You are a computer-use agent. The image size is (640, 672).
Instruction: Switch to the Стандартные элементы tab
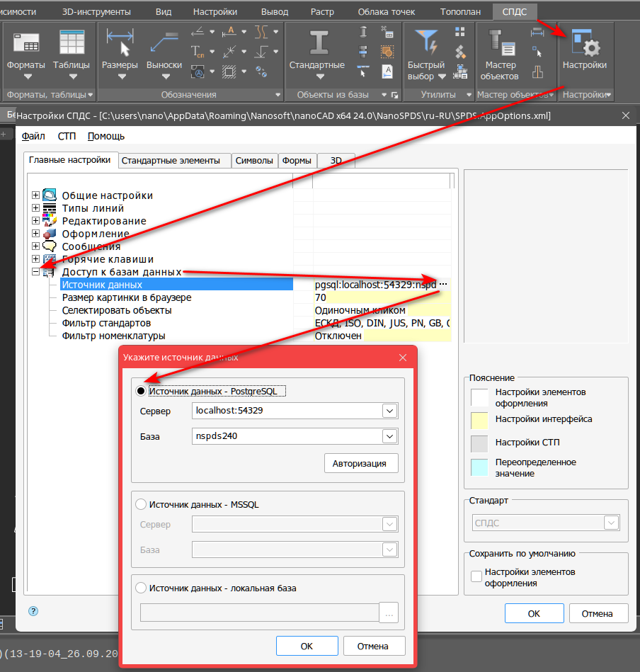pos(171,161)
